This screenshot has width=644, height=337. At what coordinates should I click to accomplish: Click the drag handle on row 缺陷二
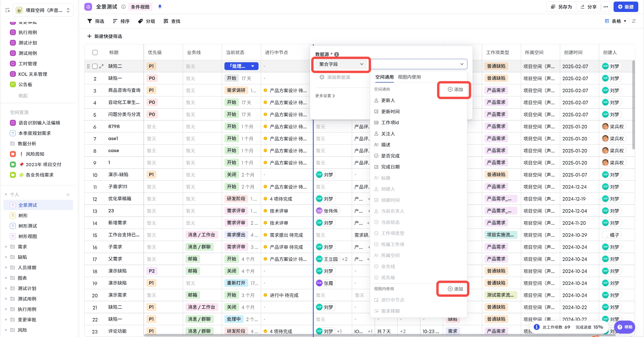pos(88,66)
